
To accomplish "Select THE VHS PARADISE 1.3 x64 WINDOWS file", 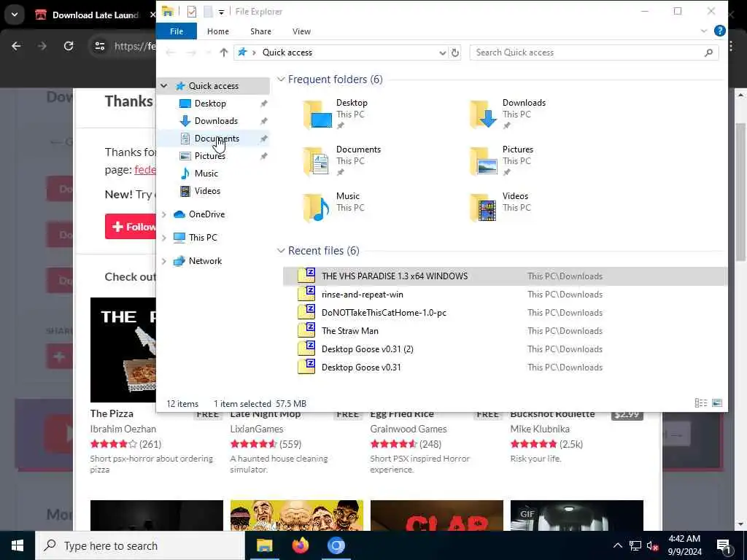I will click(505, 276).
